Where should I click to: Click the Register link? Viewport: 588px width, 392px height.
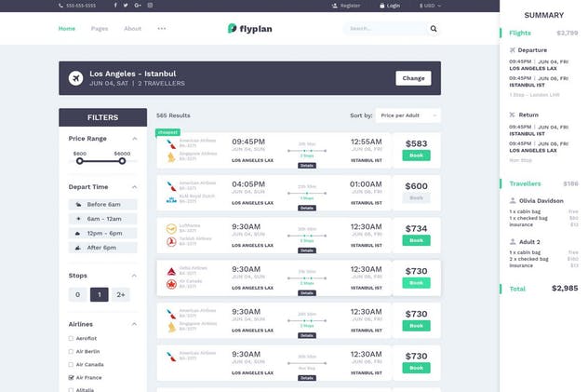(x=346, y=6)
